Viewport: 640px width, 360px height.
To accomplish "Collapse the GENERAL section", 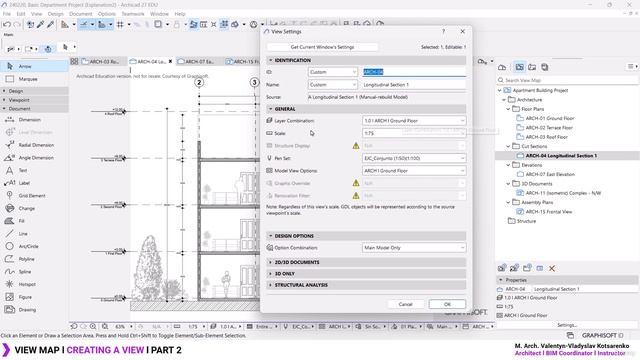I will 270,109.
